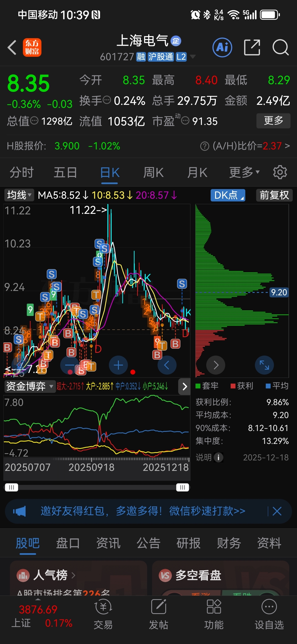Tap the H股报价 3.900 quote
Screen dimensions: 297x644
point(63,146)
